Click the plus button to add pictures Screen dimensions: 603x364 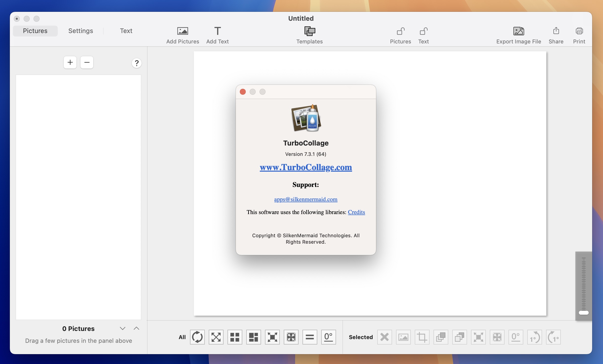coord(70,62)
